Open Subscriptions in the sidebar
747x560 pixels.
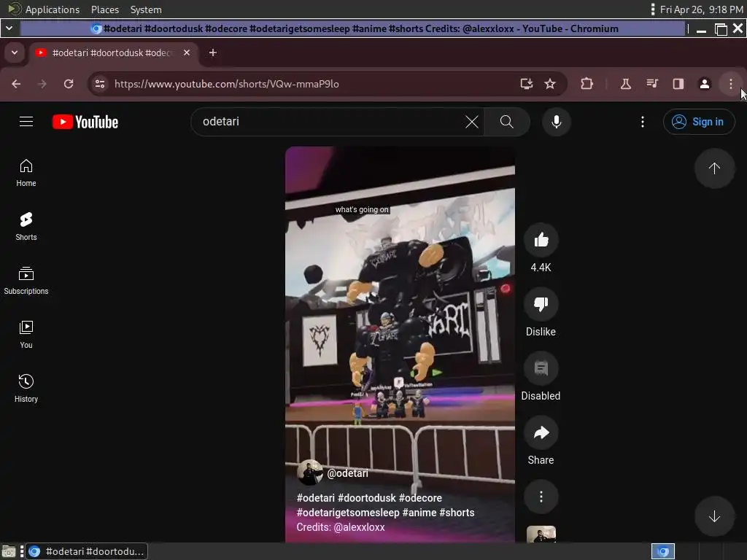pos(26,281)
